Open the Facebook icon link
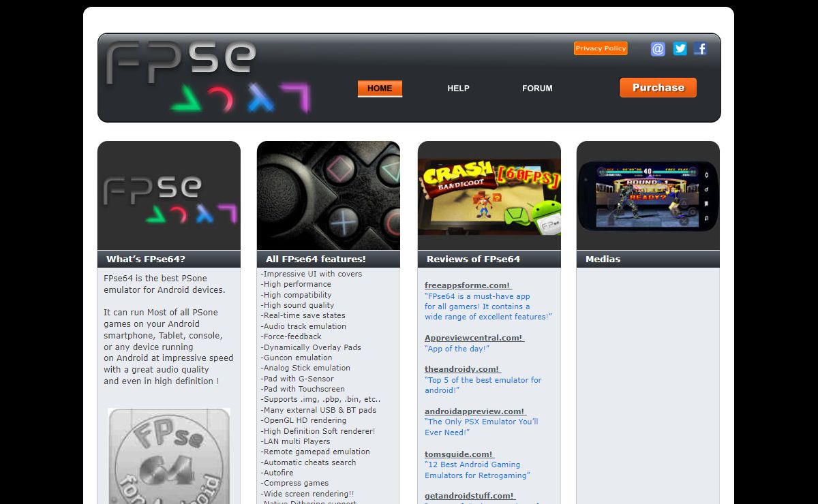Screen dimensions: 818x504 [x=700, y=48]
